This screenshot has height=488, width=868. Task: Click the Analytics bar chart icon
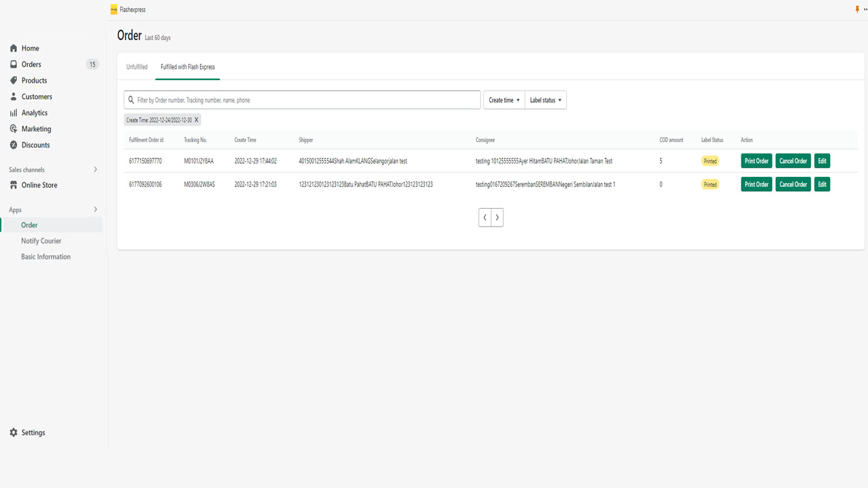click(14, 113)
